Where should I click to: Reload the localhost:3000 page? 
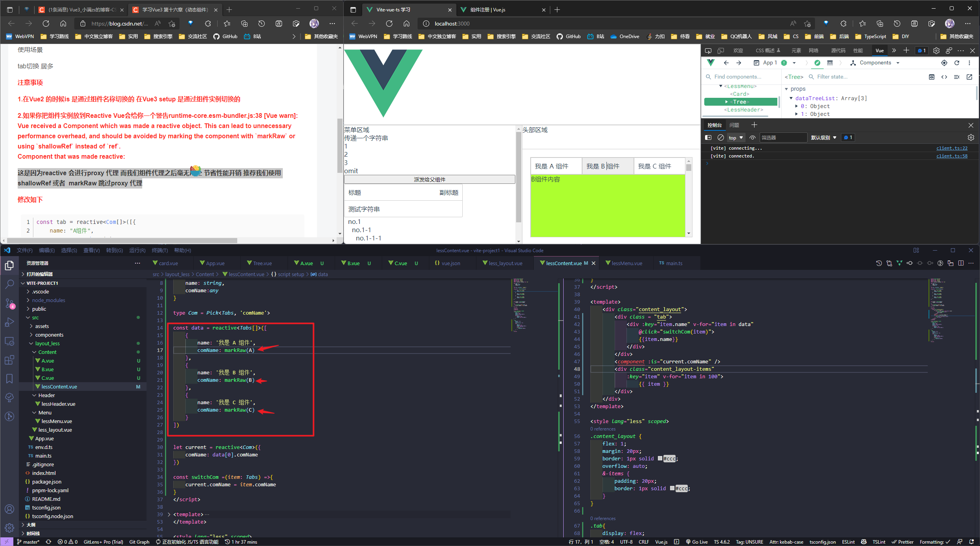pyautogui.click(x=389, y=24)
